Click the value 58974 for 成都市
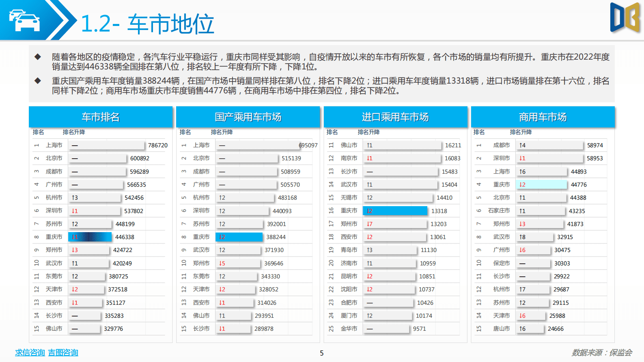Viewport: 644px width, 362px height. click(x=595, y=145)
